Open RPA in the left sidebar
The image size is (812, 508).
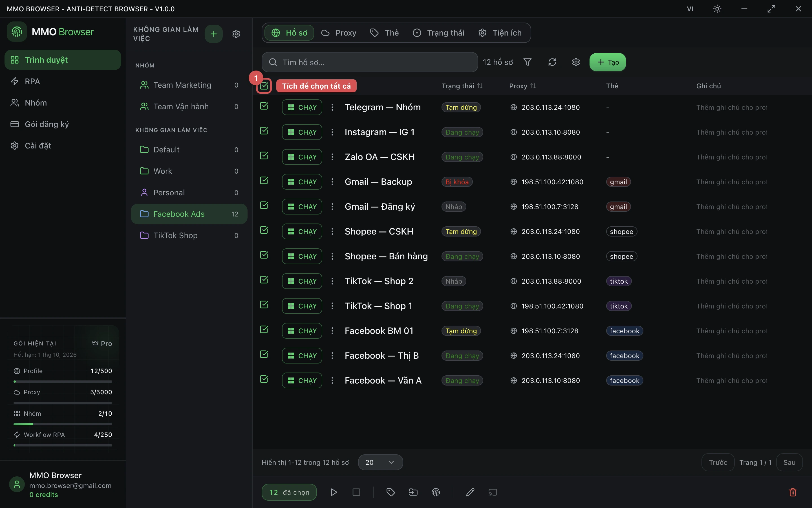(x=63, y=81)
